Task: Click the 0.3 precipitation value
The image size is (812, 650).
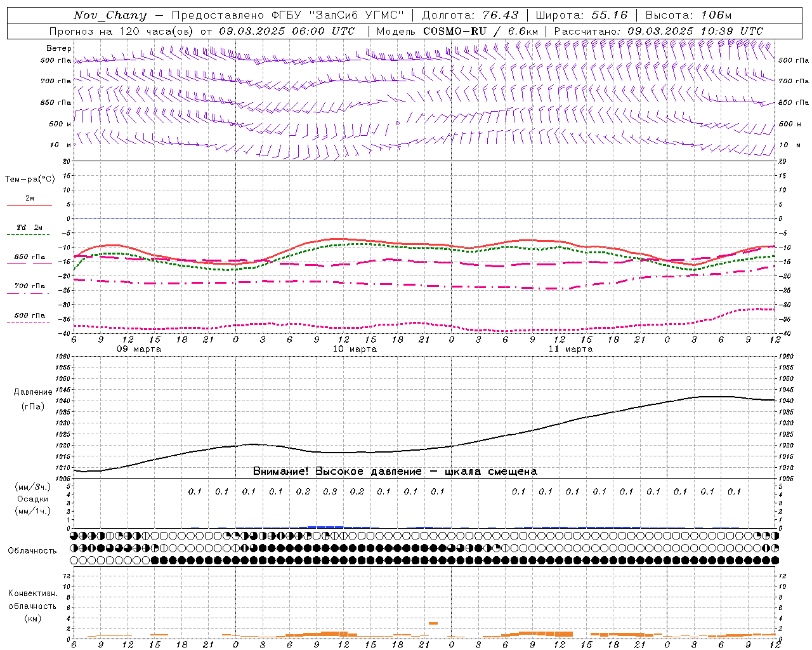Action: (x=330, y=492)
